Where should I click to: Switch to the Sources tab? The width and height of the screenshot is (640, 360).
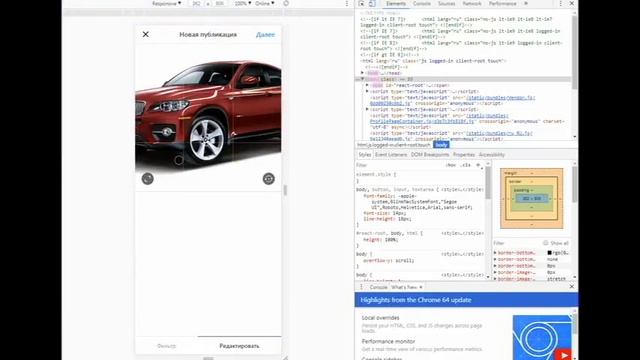(447, 4)
